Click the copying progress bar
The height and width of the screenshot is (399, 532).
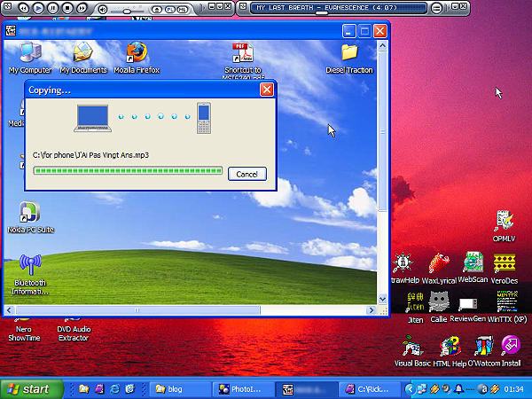click(128, 170)
